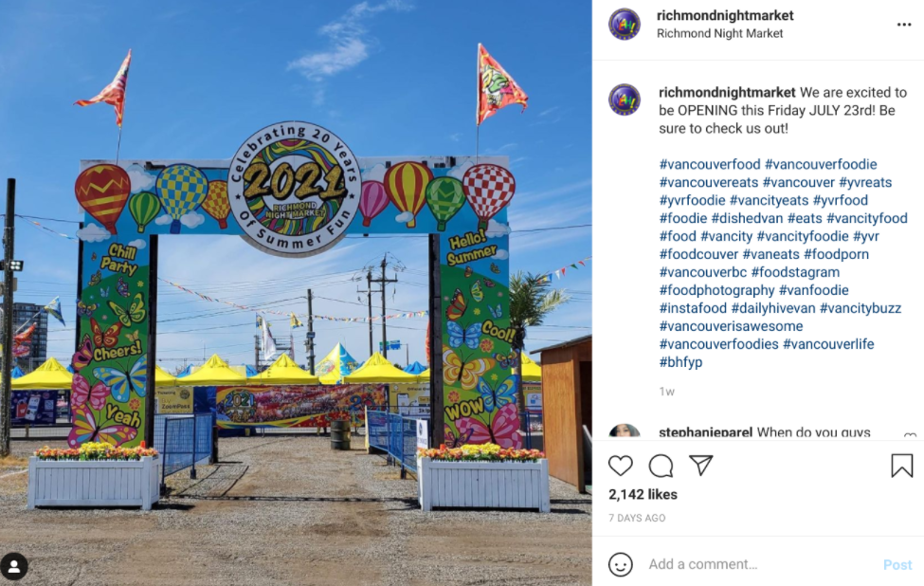Open the emoji picker smiley icon

[x=621, y=564]
